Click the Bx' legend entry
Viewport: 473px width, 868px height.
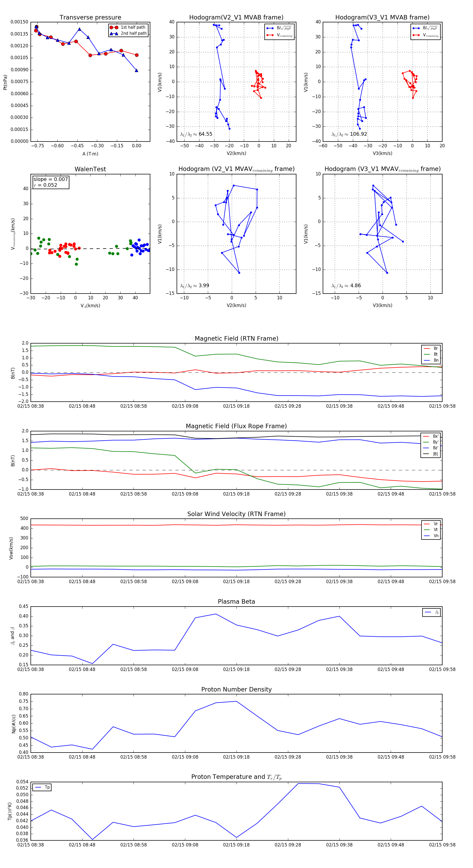(x=431, y=436)
